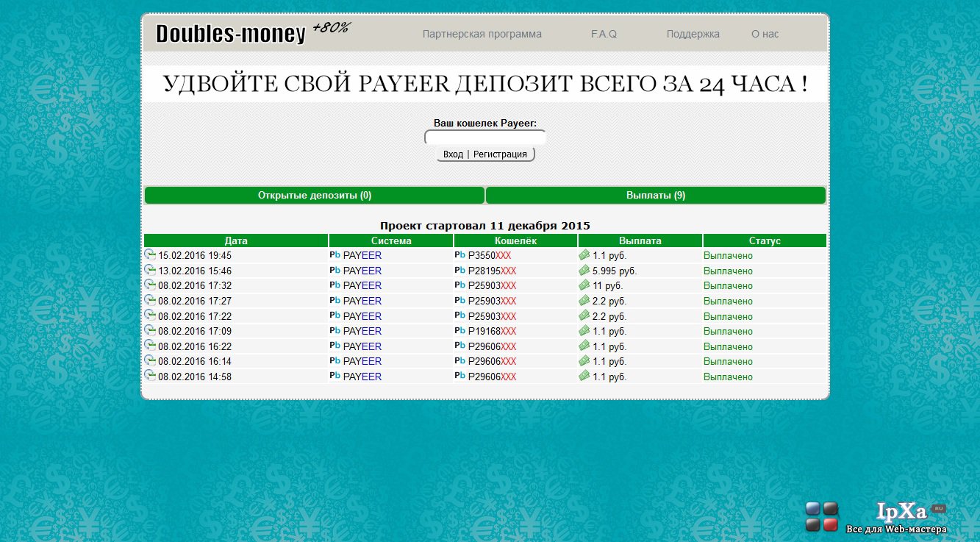Viewport: 980px width, 542px height.
Task: Click the money icon beside 5.995 руб.
Action: [584, 270]
